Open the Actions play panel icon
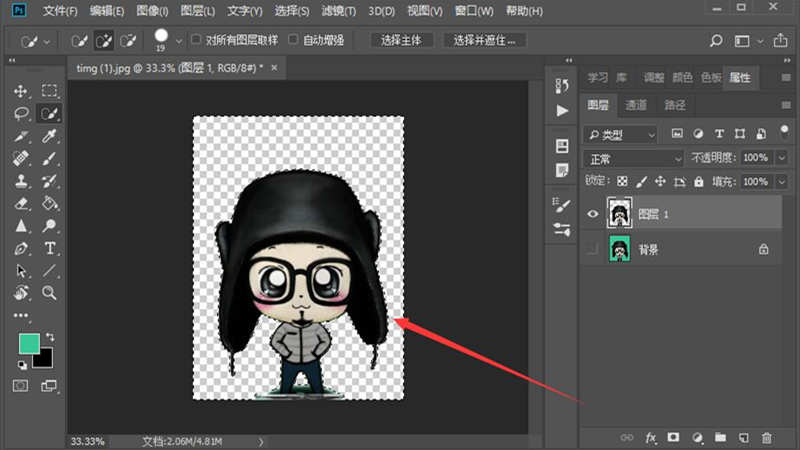 tap(562, 111)
